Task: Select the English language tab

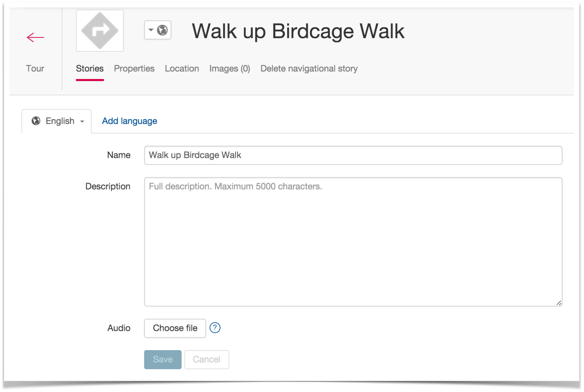Action: point(56,121)
